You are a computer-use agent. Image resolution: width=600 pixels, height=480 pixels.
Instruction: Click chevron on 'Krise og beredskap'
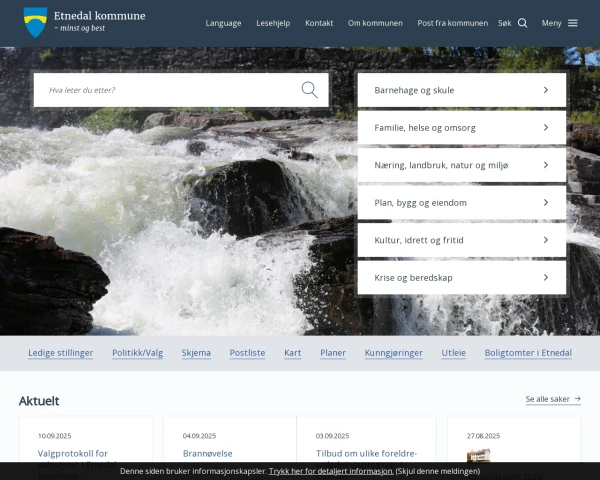545,278
